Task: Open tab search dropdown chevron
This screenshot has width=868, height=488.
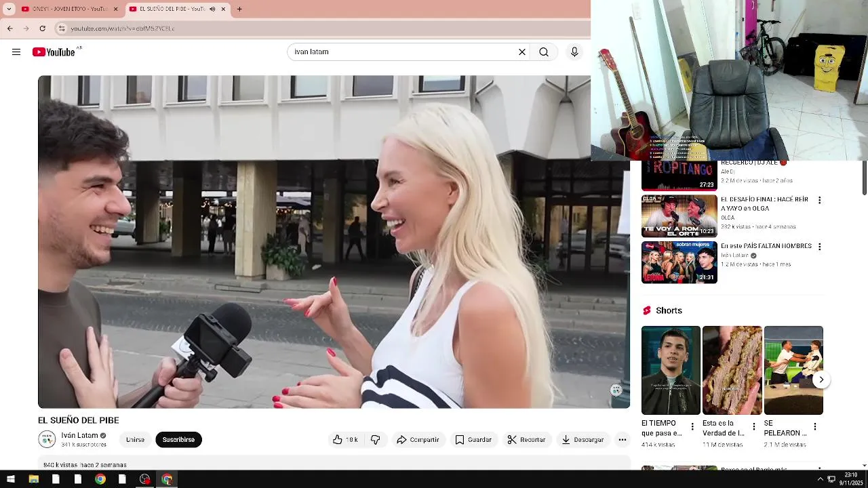Action: 9,9
